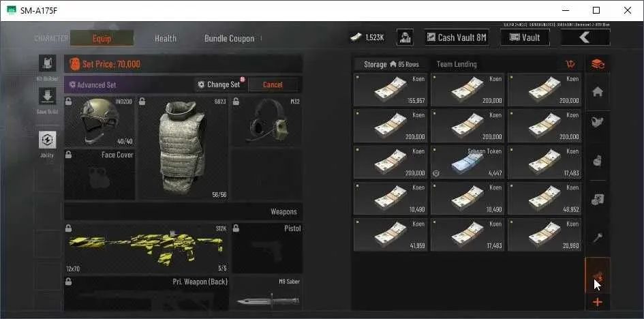The width and height of the screenshot is (644, 319).
Task: Select the S12K shotgun weapon slot
Action: click(x=147, y=248)
